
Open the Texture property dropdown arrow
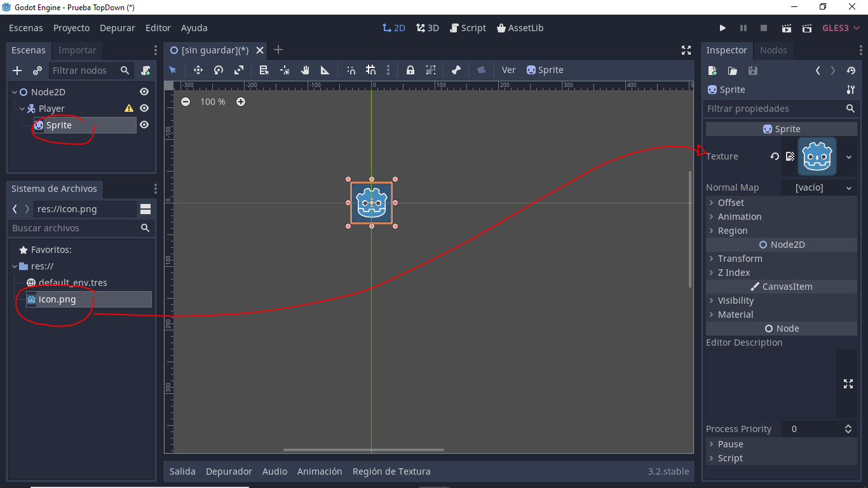849,157
